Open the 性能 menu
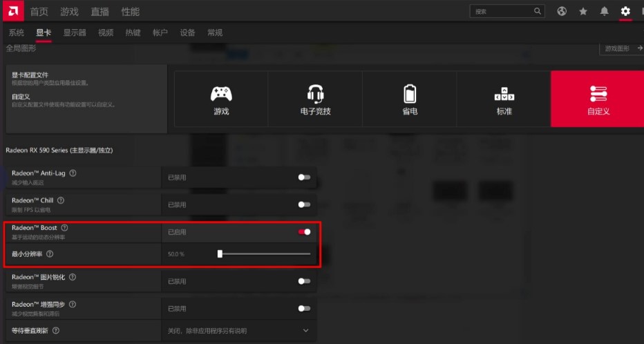644x344 pixels. 130,12
